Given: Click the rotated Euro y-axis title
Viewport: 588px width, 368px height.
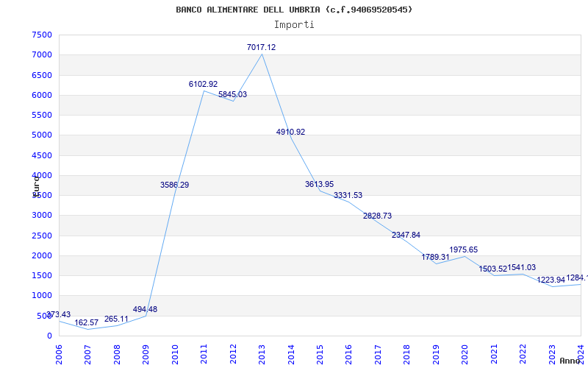Looking at the screenshot, I should [x=36, y=186].
